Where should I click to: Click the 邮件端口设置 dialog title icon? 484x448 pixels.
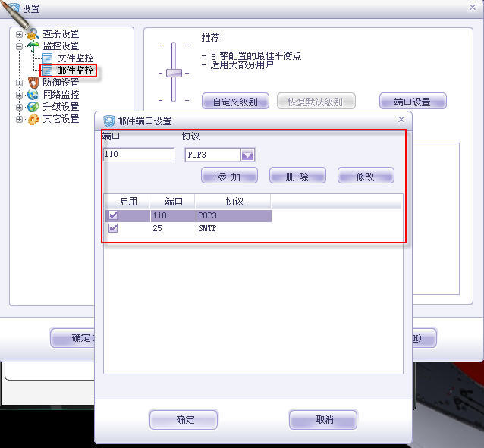click(109, 121)
